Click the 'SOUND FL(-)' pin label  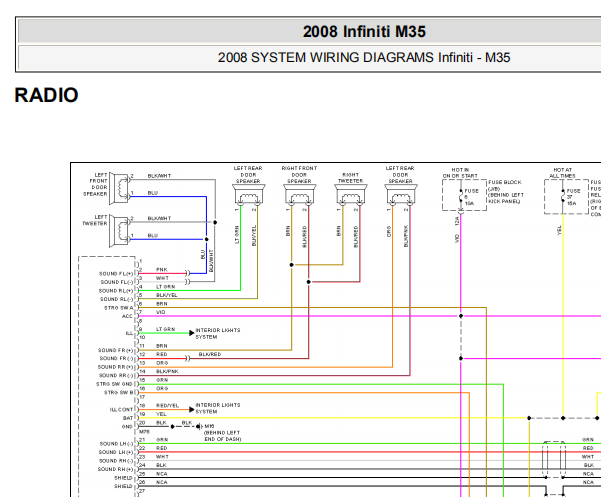117,282
